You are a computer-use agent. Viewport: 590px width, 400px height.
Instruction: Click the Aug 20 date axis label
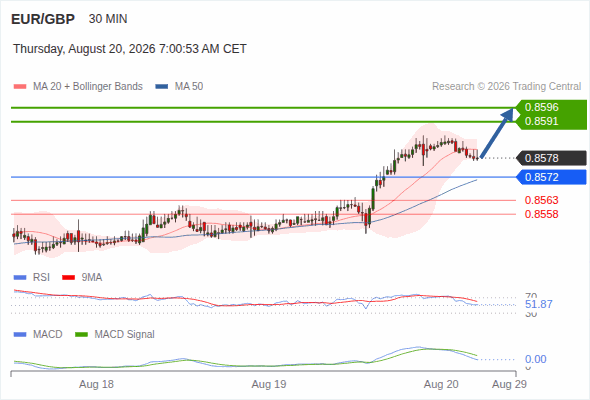point(441,385)
